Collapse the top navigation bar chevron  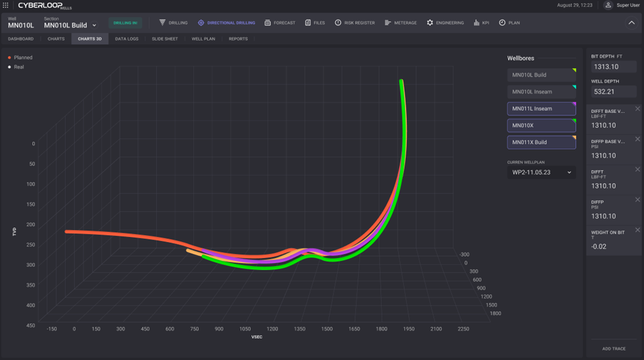pyautogui.click(x=631, y=23)
